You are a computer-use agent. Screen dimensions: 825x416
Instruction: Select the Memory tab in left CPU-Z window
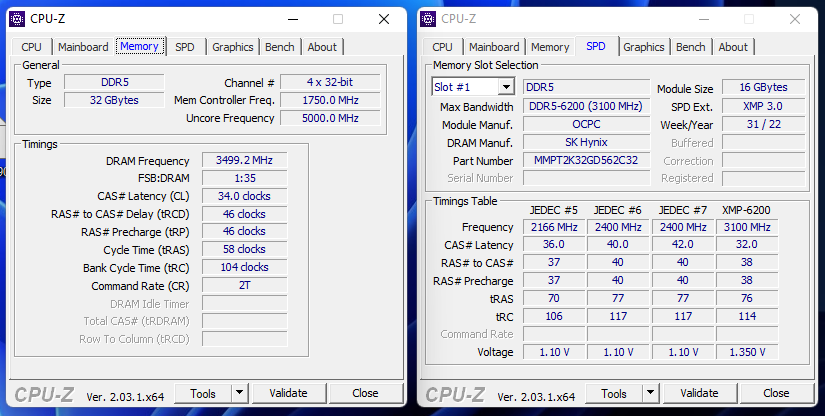[139, 46]
